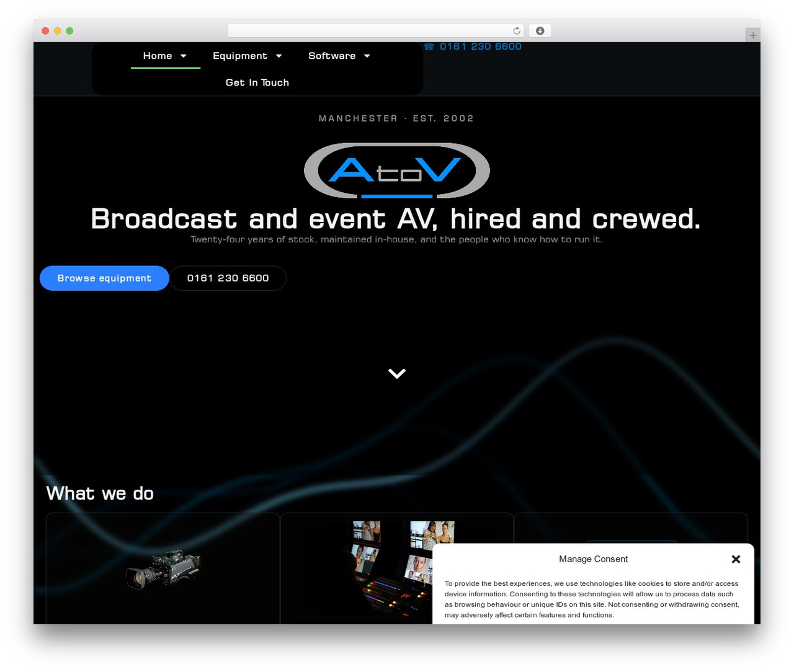Click the telephone icon in header
The height and width of the screenshot is (672, 794).
coord(429,46)
